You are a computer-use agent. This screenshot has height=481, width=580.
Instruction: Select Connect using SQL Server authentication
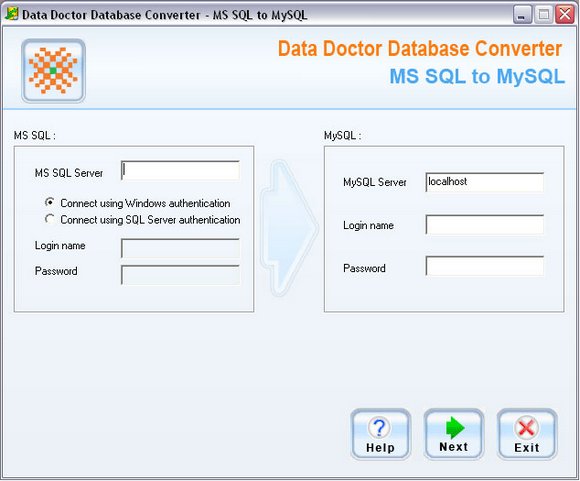click(142, 220)
